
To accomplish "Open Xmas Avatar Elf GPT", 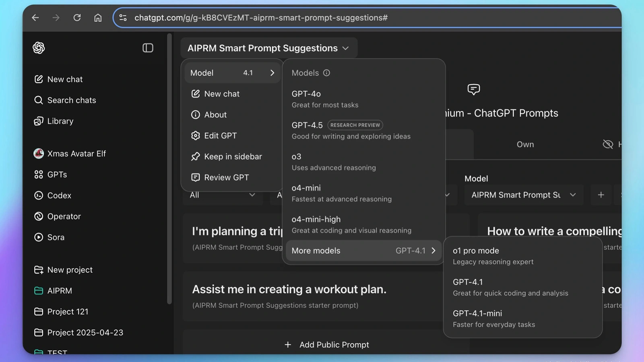I will (70, 154).
